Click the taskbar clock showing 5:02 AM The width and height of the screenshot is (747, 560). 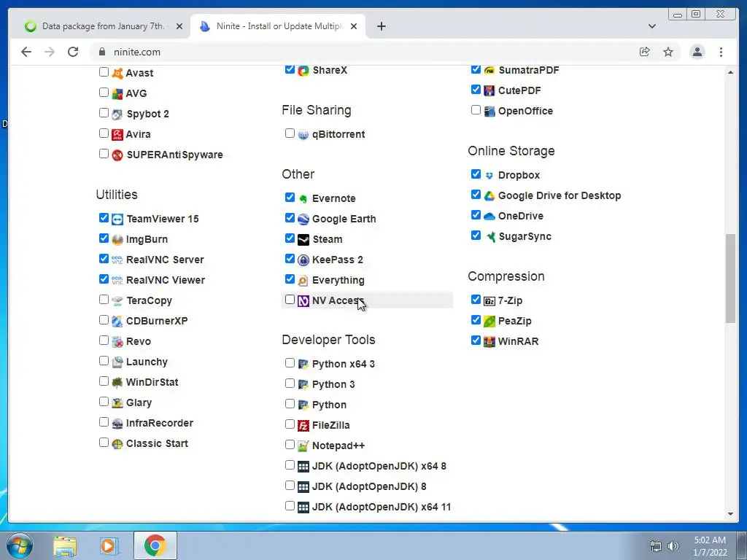pos(710,546)
